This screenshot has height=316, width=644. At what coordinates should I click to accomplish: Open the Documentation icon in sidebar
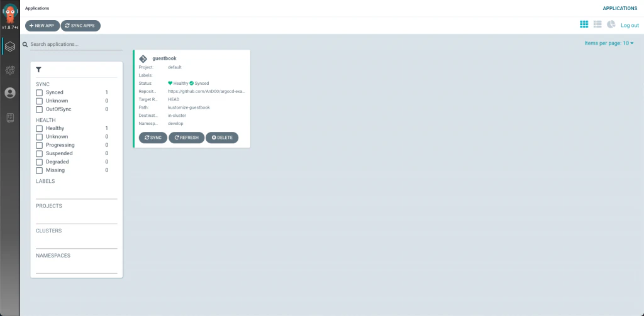[x=10, y=118]
